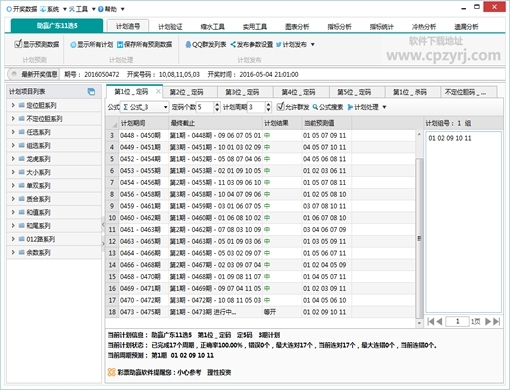Expand the 单双系列 tree node
The image size is (510, 390).
[x=13, y=185]
